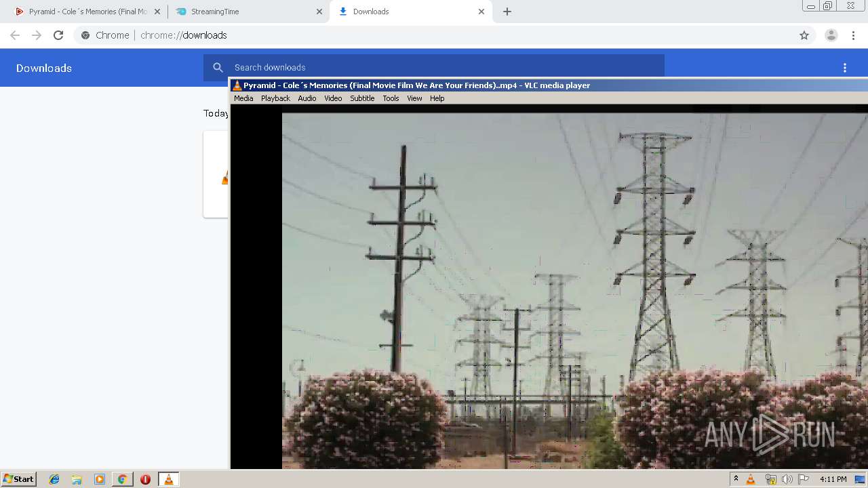
Task: Open the Chrome three-dot menu
Action: 854,35
